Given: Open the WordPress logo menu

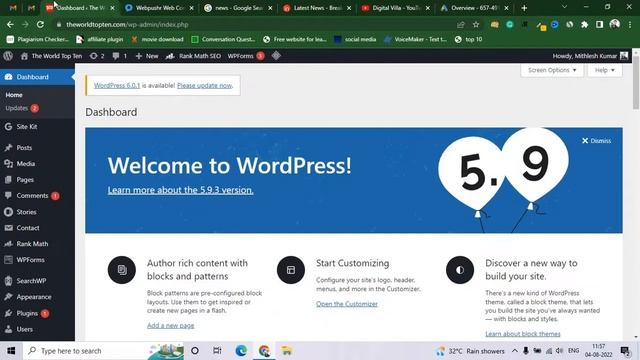Looking at the screenshot, I should 8,56.
